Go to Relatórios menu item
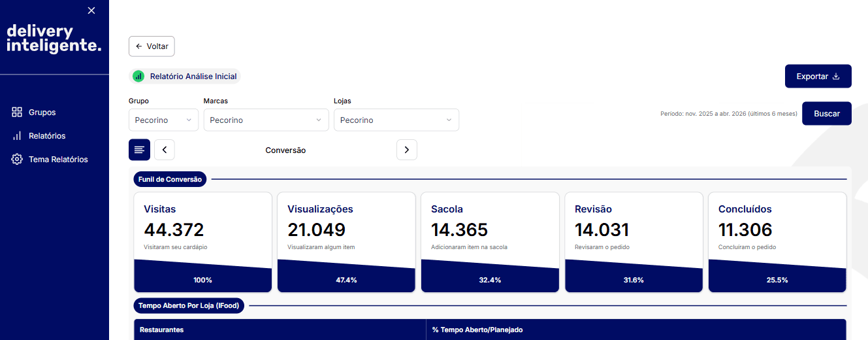Image resolution: width=868 pixels, height=340 pixels. point(47,136)
